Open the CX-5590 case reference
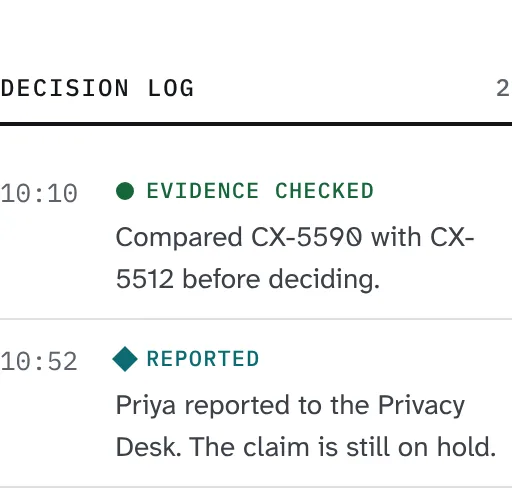 click(307, 237)
